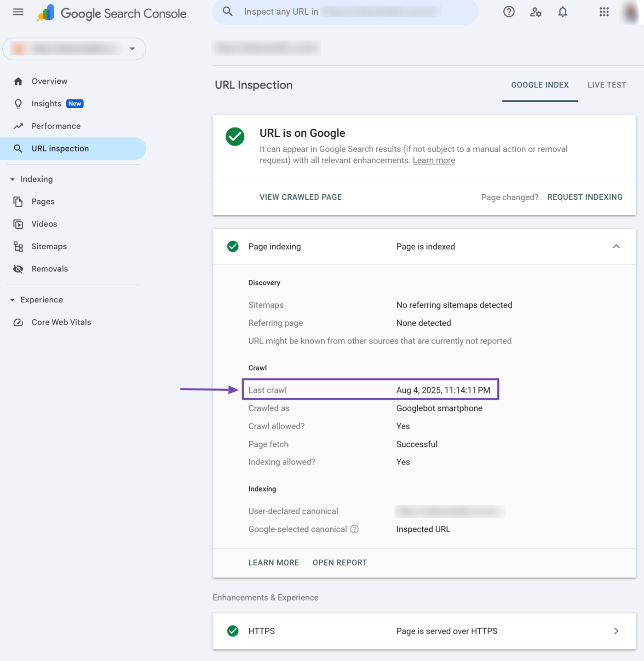Click the Pages documents icon

[18, 202]
